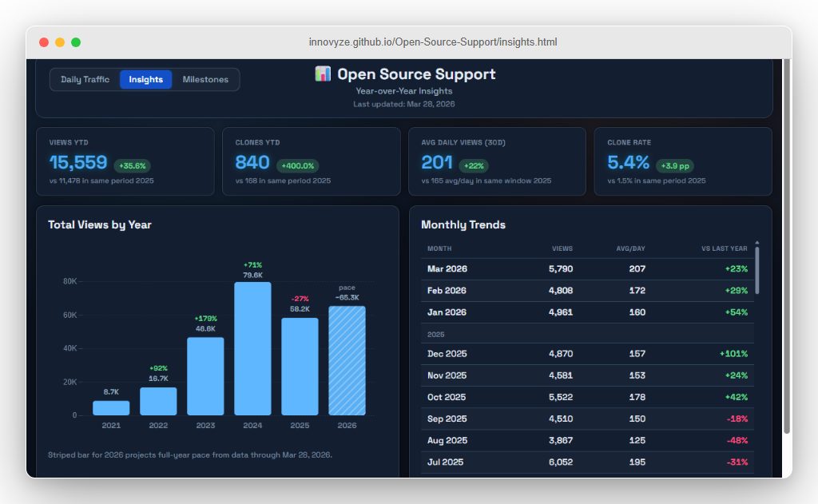Click the 2024 bar in the chart
Image resolution: width=818 pixels, height=504 pixels.
coord(252,348)
